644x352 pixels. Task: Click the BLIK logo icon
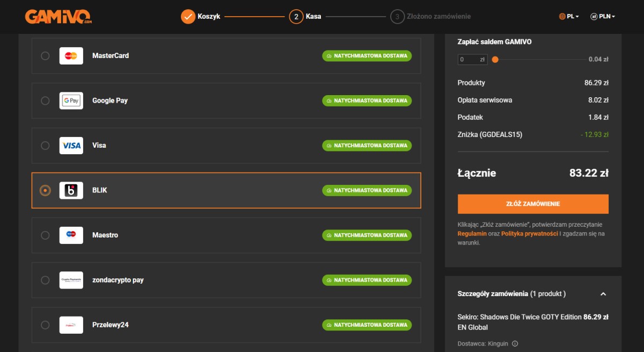(71, 190)
